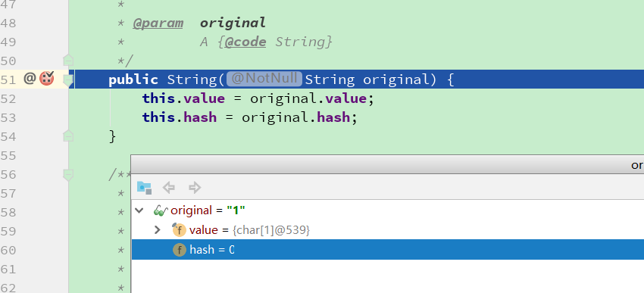Click the value field icon
The width and height of the screenshot is (644, 293).
[179, 230]
